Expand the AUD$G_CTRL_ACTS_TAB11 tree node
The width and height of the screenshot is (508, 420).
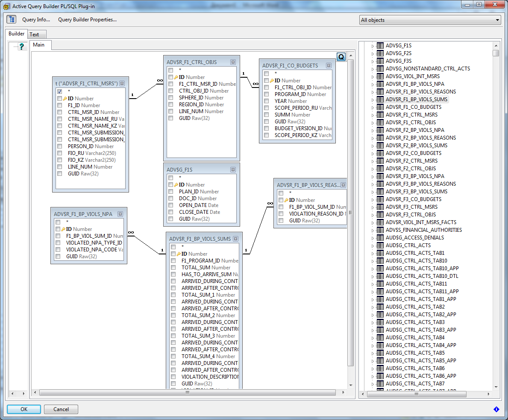coord(373,284)
